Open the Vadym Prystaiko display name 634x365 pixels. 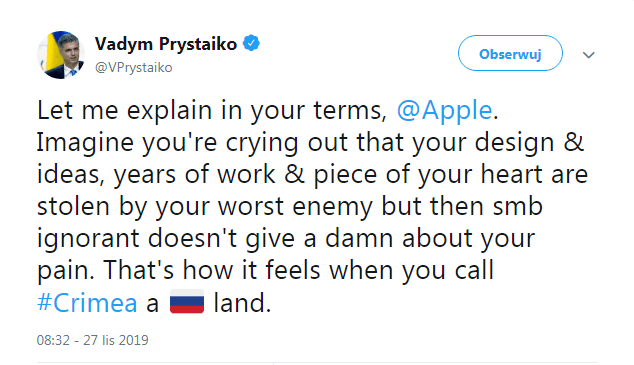click(x=166, y=44)
